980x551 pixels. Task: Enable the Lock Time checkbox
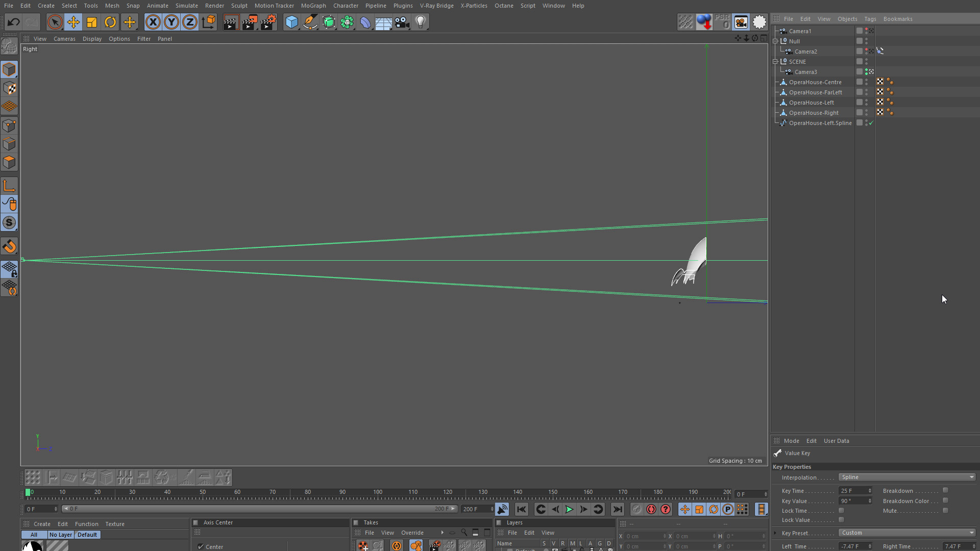(841, 511)
